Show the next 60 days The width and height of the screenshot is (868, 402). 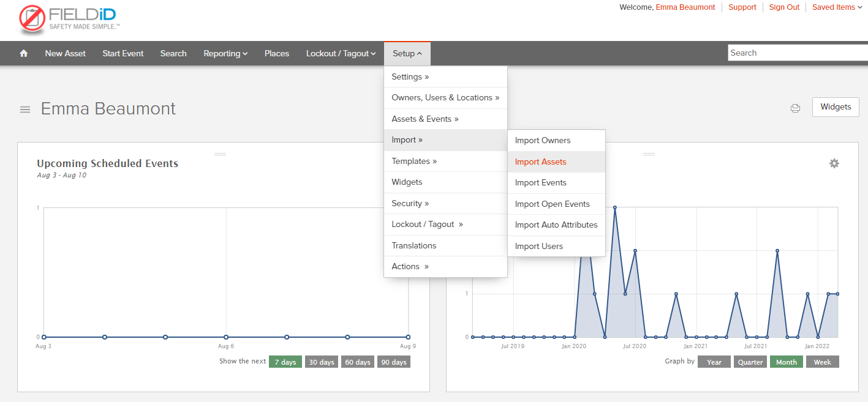pos(358,362)
